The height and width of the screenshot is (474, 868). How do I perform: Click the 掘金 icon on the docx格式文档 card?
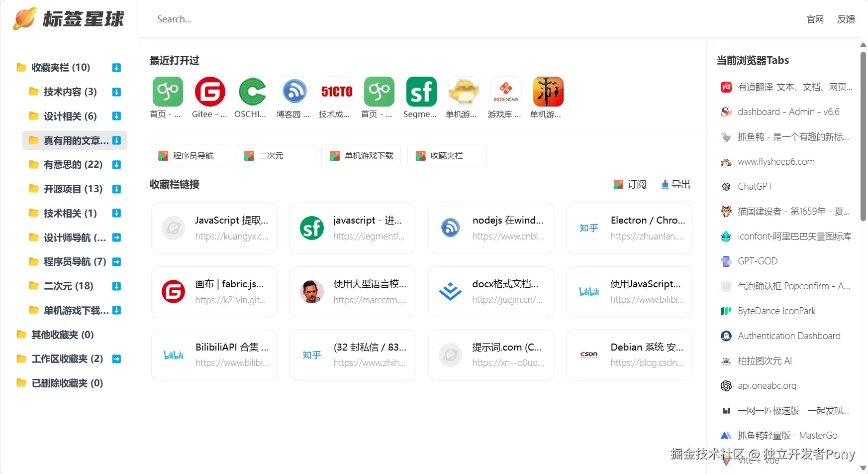click(450, 292)
